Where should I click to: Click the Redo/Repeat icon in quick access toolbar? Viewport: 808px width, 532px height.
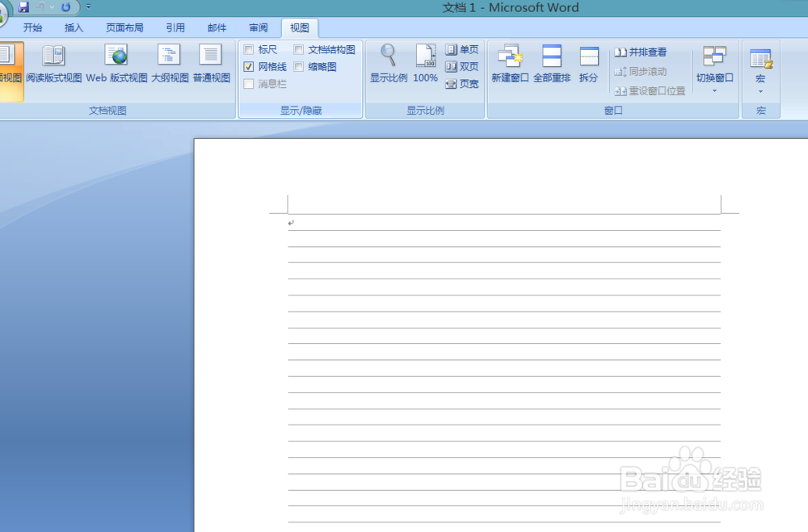(66, 7)
